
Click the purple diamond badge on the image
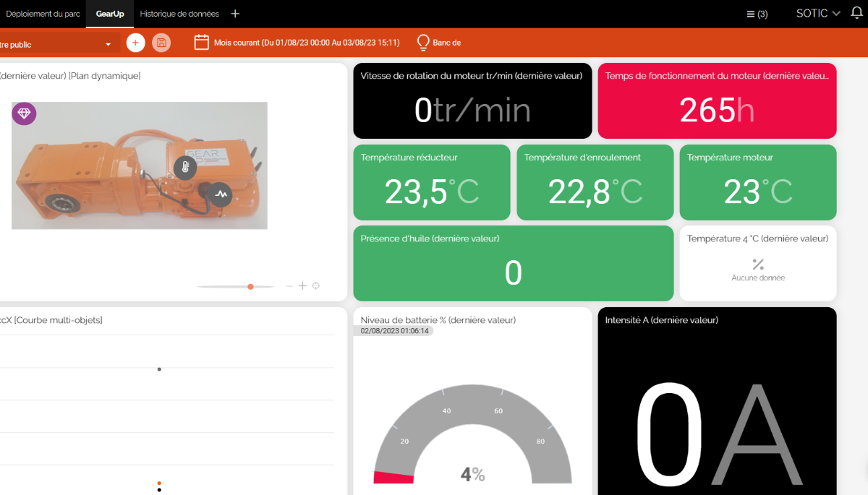(x=24, y=113)
